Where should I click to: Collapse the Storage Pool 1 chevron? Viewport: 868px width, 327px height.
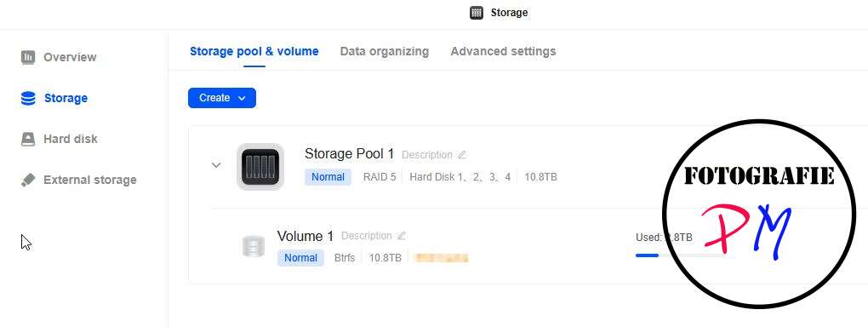(x=216, y=164)
